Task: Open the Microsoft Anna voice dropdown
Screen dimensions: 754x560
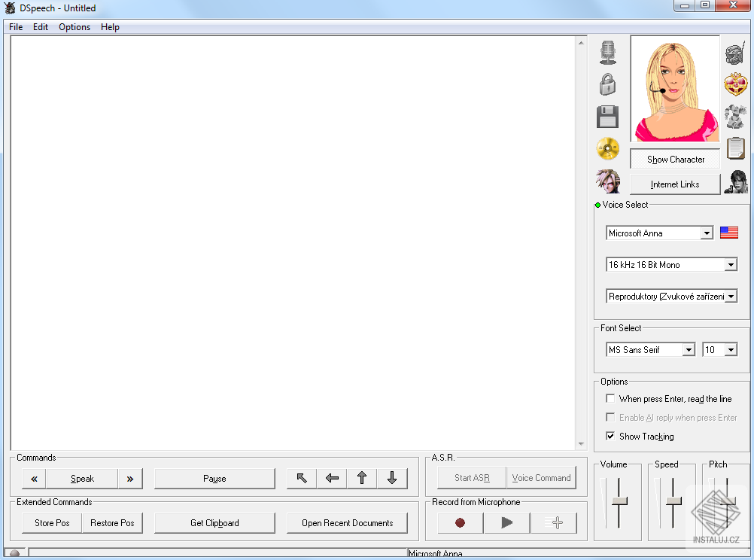Action: (707, 233)
